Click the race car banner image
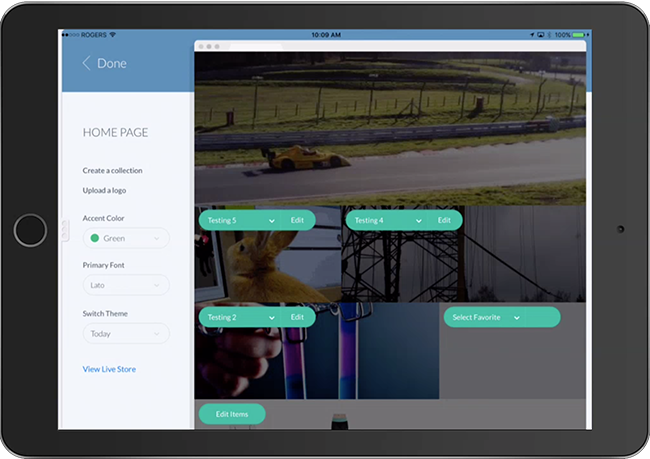This screenshot has height=459, width=650. pyautogui.click(x=390, y=129)
